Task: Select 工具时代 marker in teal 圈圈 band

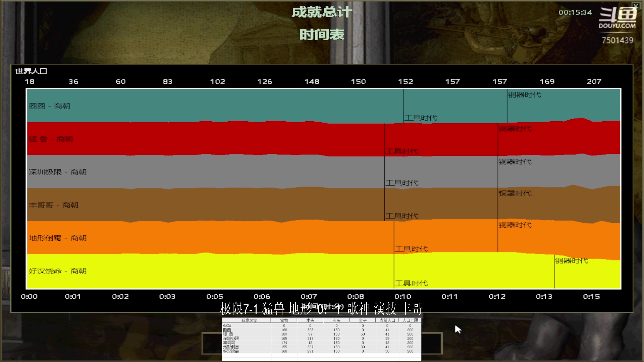Action: 421,118
